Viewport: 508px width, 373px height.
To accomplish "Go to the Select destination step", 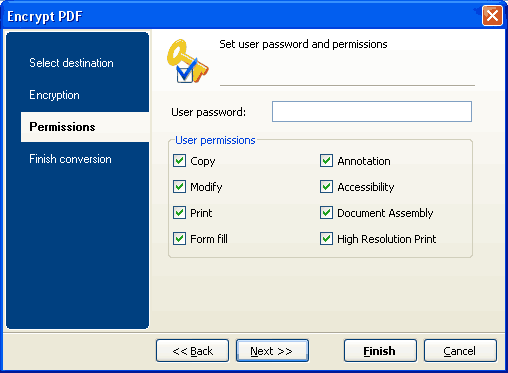I will point(71,63).
